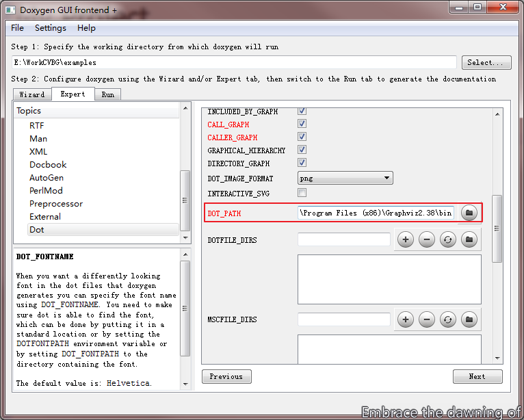Select Preprocessor topic

tap(56, 204)
